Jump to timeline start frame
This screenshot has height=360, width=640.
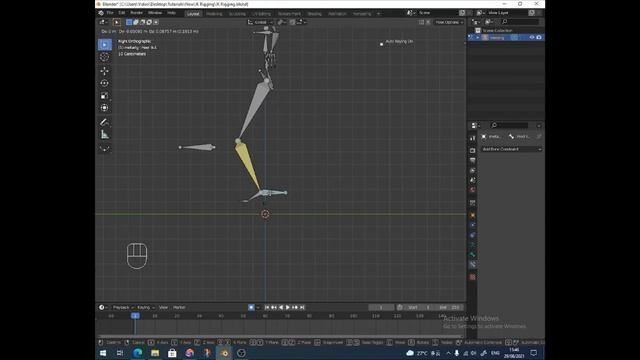pos(267,307)
